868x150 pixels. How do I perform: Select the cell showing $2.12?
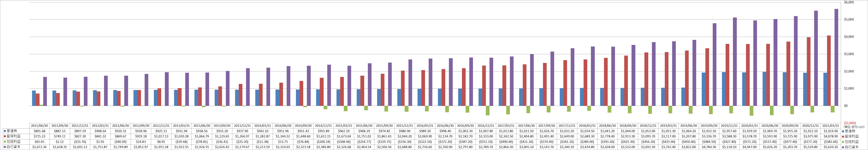pos(60,142)
